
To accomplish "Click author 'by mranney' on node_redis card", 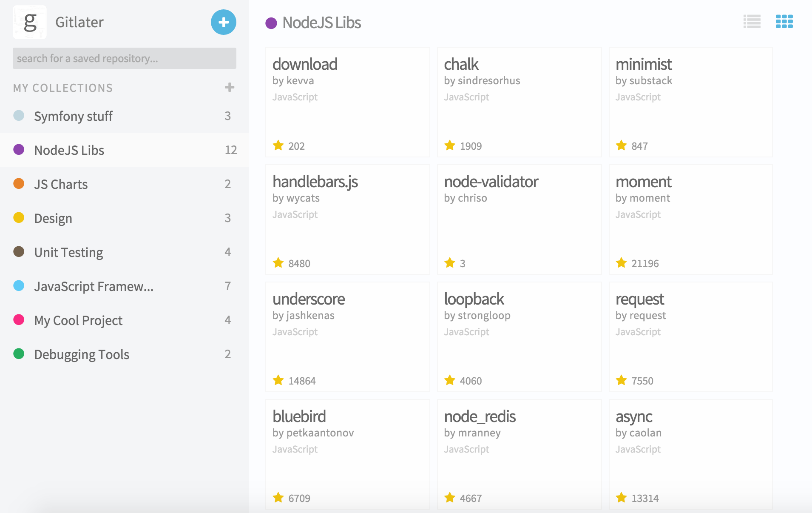I will click(472, 433).
